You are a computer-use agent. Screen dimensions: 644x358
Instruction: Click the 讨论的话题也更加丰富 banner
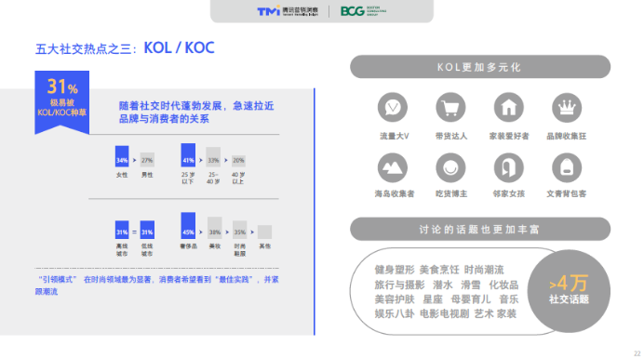tap(480, 229)
